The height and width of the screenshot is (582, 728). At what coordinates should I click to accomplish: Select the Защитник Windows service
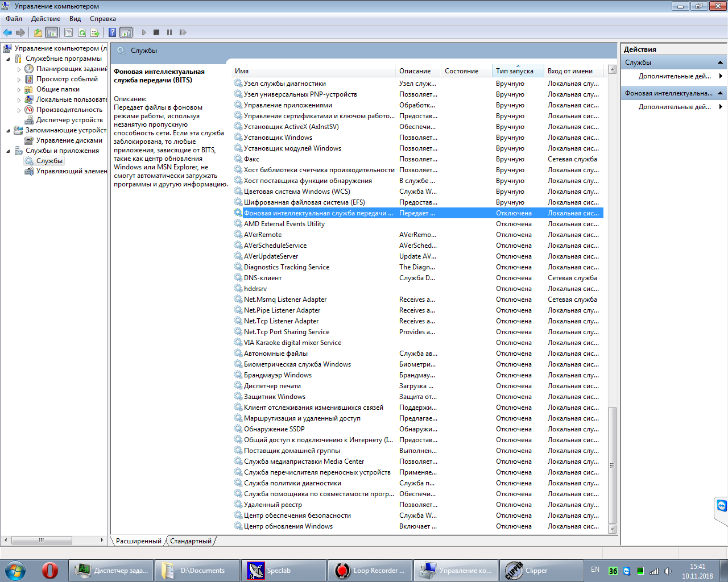[418, 397]
